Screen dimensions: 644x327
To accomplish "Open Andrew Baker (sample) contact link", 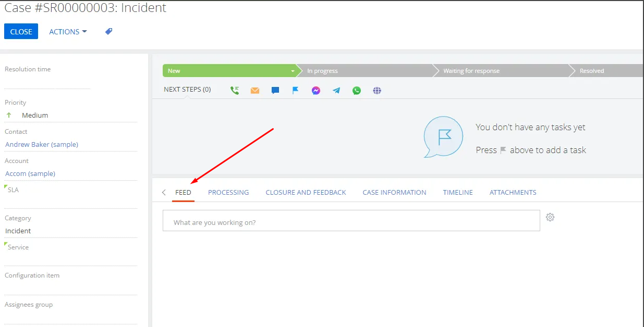I will [x=42, y=144].
